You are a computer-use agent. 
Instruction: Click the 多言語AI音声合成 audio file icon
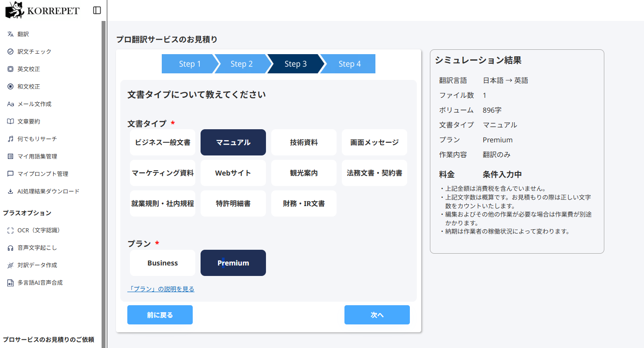pos(10,283)
